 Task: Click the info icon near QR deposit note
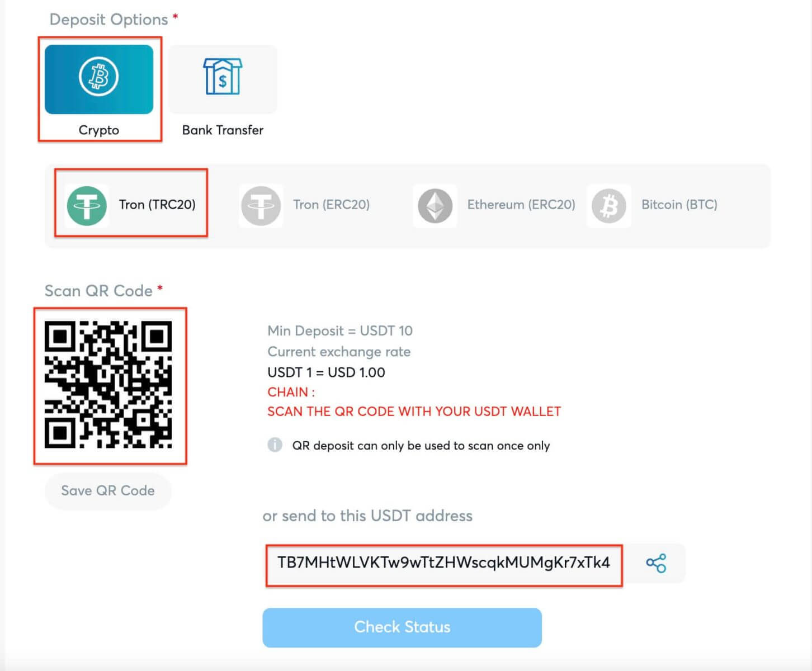pos(275,445)
